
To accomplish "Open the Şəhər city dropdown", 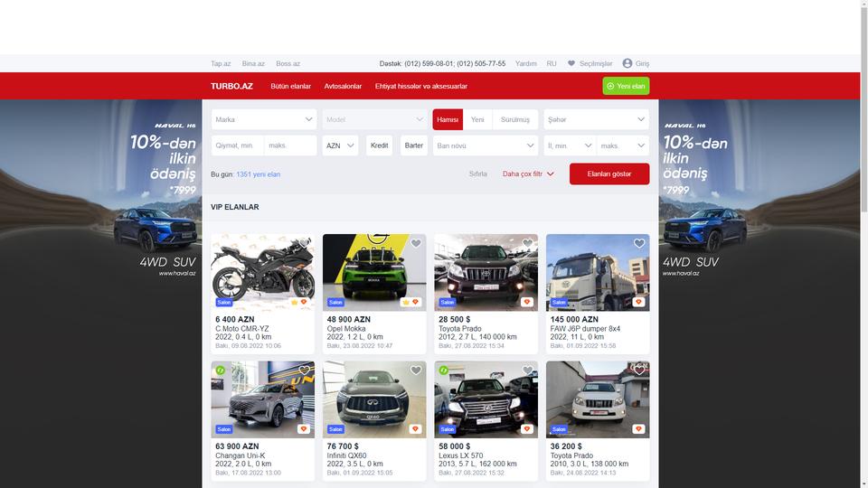I will (x=596, y=119).
